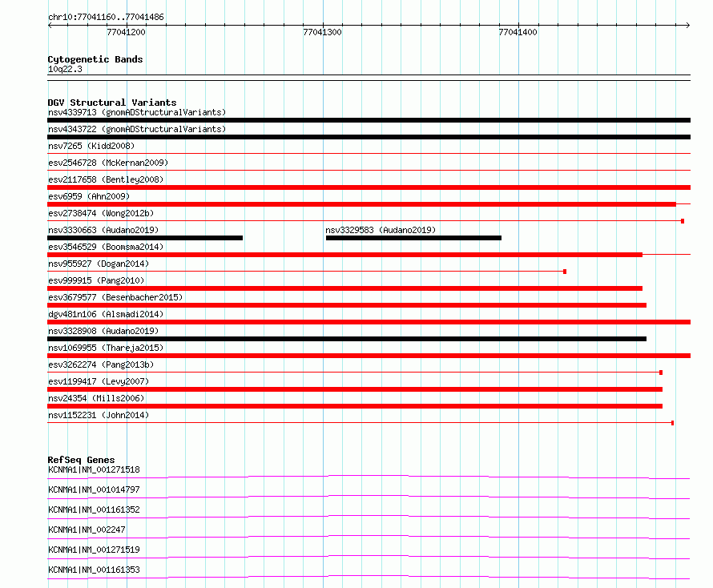Click the 77041400 ruler position label
Viewport: 713px width, 588px height.
point(518,32)
